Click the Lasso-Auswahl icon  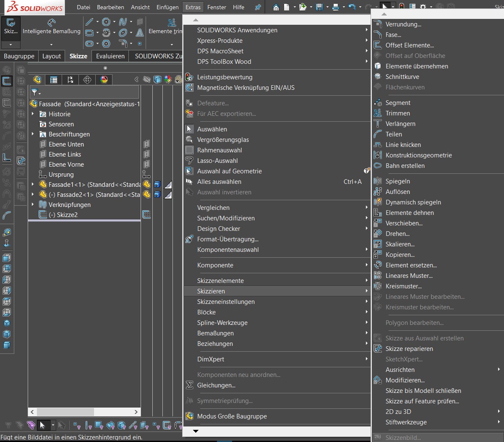tap(189, 161)
